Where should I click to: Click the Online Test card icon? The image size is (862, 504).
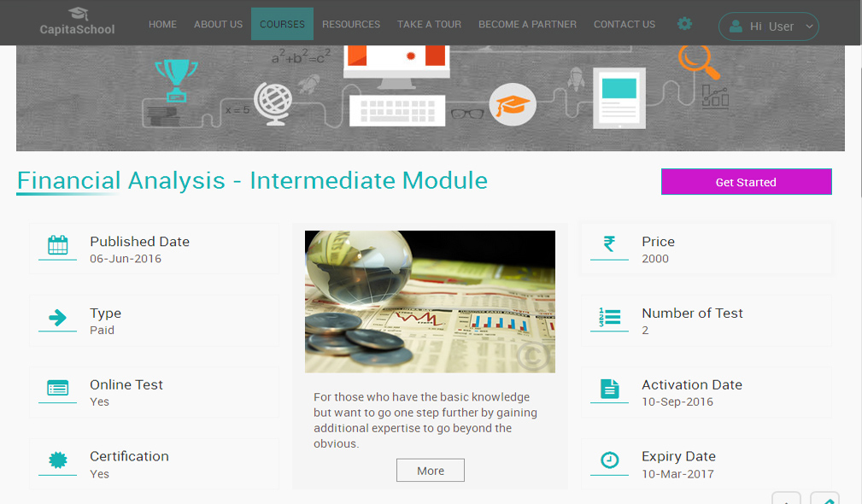point(57,389)
